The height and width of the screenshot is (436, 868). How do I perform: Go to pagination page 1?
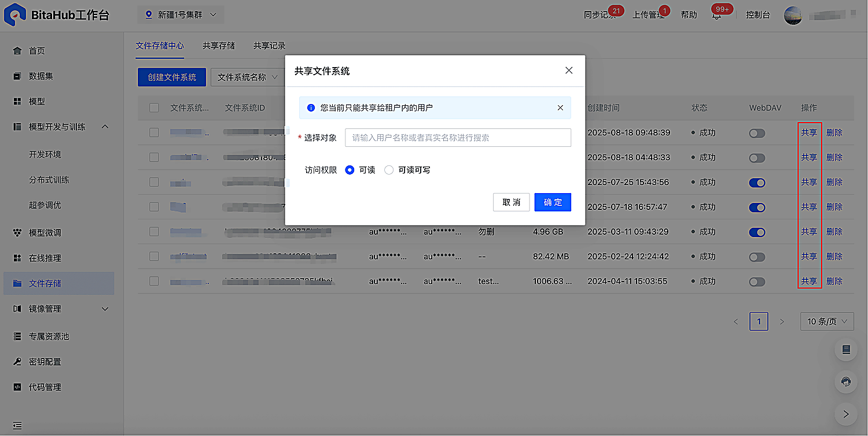[759, 322]
